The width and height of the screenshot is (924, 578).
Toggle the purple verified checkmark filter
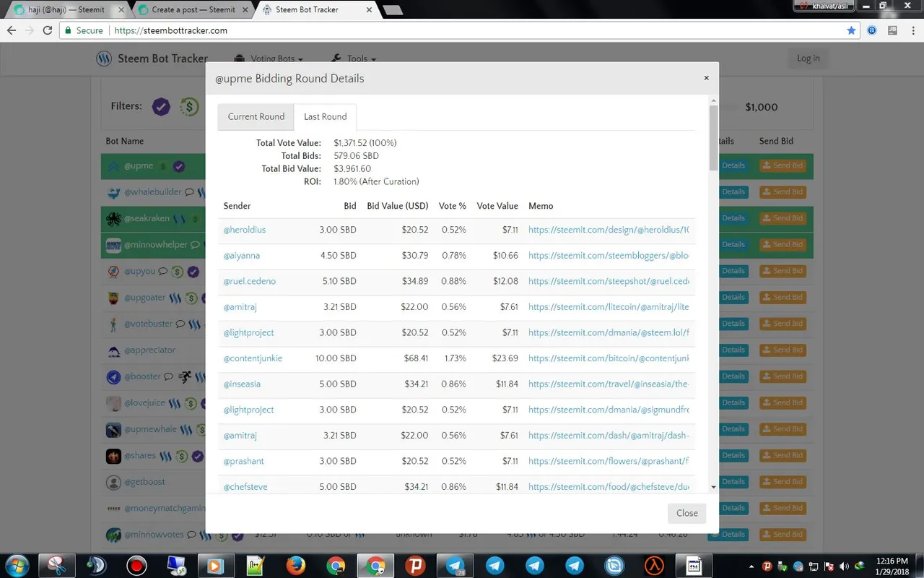click(161, 107)
